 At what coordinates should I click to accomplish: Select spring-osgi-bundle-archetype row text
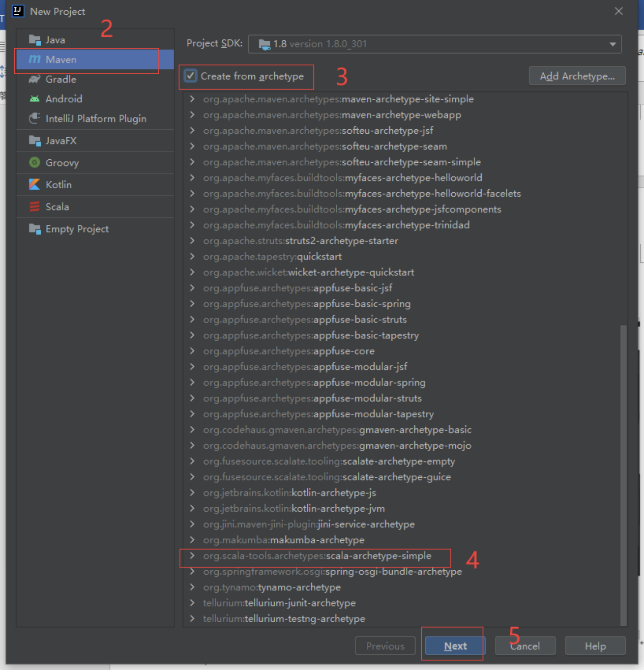coord(332,572)
